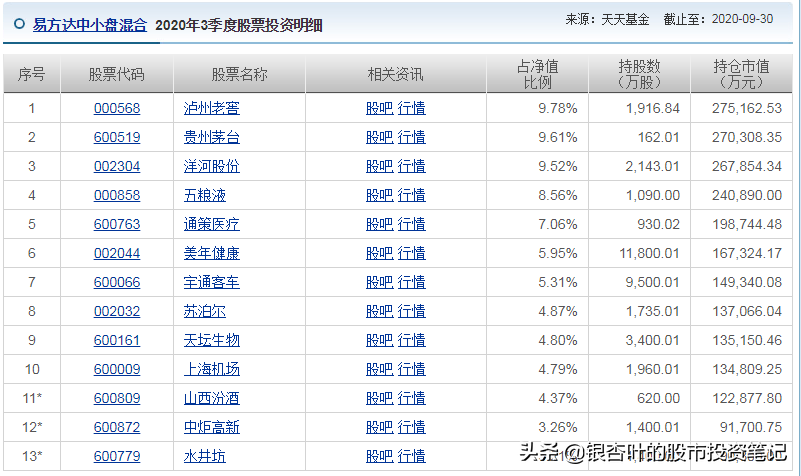Image resolution: width=801 pixels, height=476 pixels.
Task: Open stock code 600161 link
Action: (x=117, y=340)
